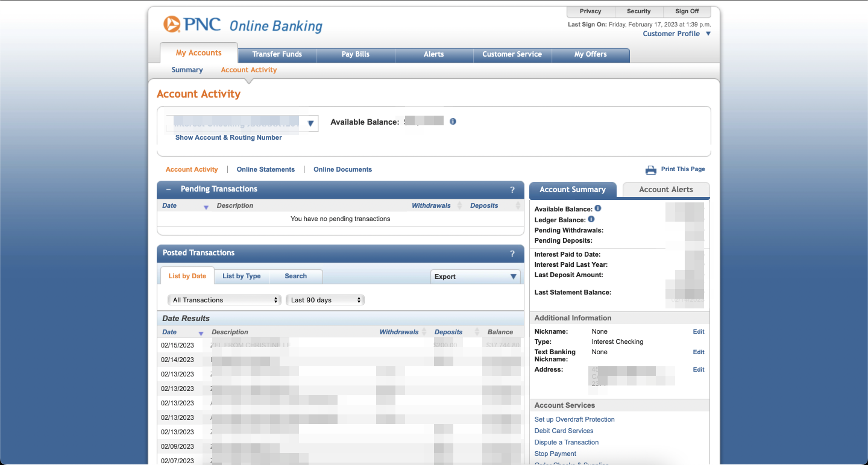Open help icon in Pending Transactions header
Viewport: 868px width, 465px height.
pos(512,190)
